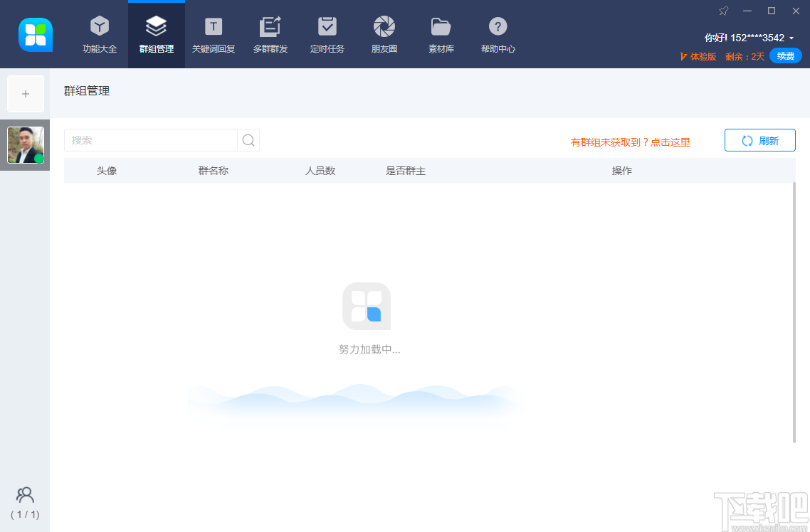The width and height of the screenshot is (810, 532).
Task: Click the 刷新 refresh button
Action: (760, 140)
